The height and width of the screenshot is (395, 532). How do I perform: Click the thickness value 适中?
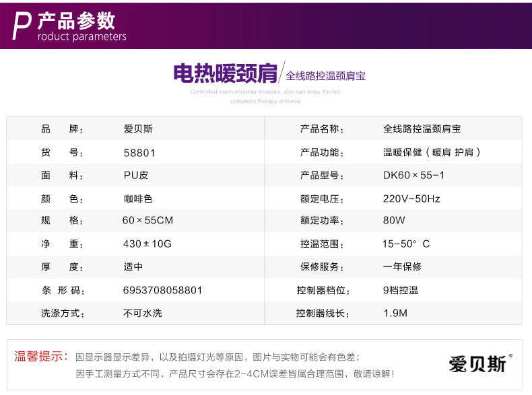click(x=133, y=267)
